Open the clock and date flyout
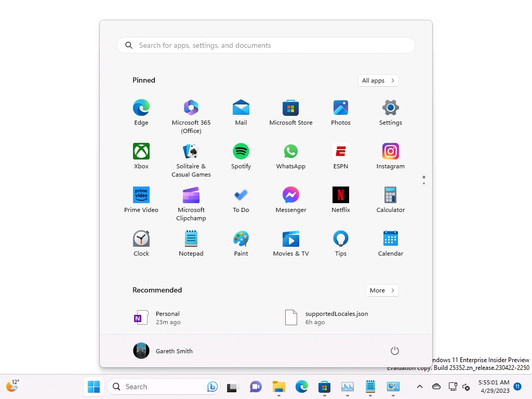Viewport: 532px width, 399px height. click(495, 387)
